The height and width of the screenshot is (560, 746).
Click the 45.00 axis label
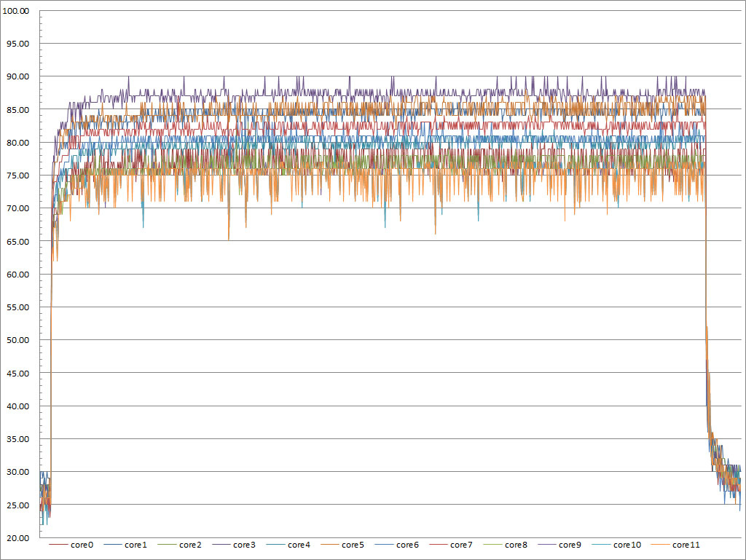(x=17, y=373)
